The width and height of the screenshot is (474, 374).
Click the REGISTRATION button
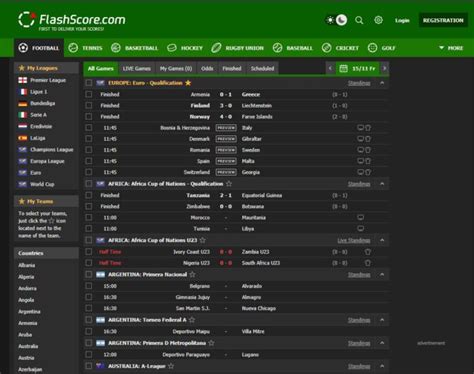[443, 21]
